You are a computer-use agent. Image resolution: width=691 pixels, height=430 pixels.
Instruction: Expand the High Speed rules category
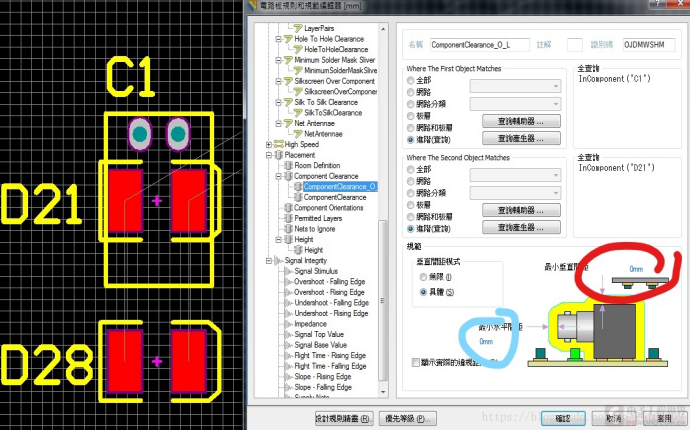pyautogui.click(x=269, y=144)
